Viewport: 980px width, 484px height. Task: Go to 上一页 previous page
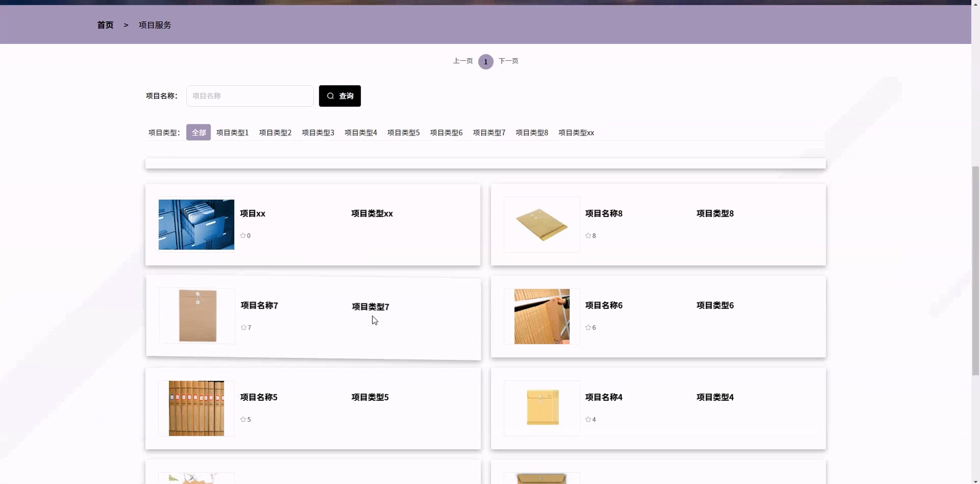(463, 61)
